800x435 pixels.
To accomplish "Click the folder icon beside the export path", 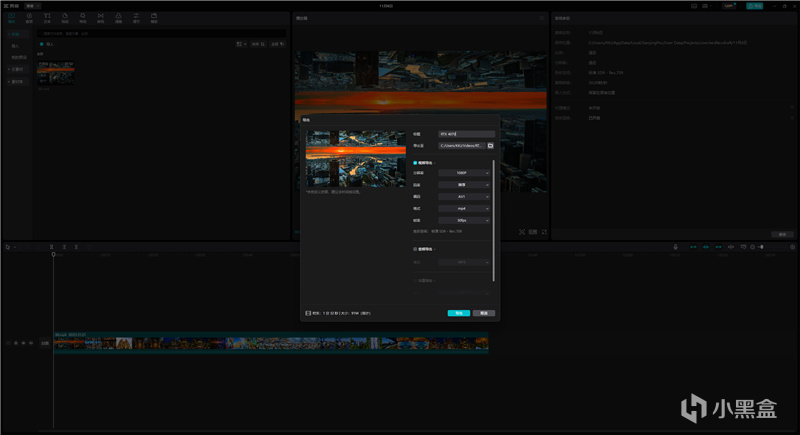I will pos(491,146).
